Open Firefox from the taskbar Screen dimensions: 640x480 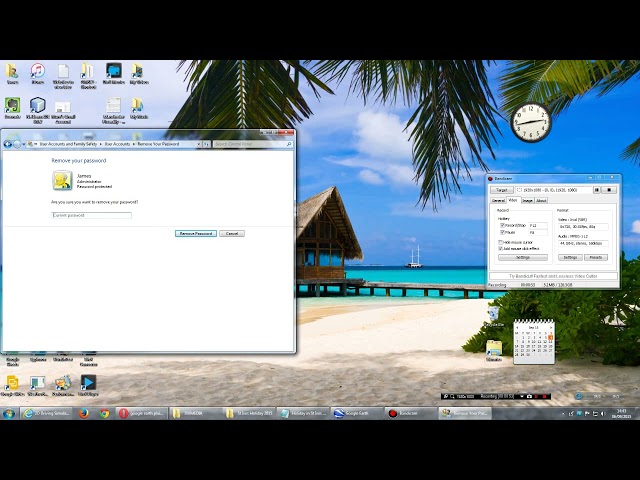click(x=84, y=413)
